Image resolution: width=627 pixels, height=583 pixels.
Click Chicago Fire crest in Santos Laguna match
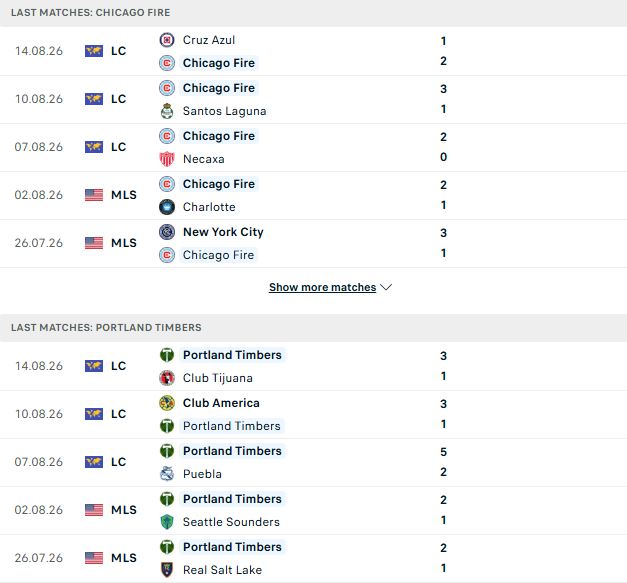(167, 88)
